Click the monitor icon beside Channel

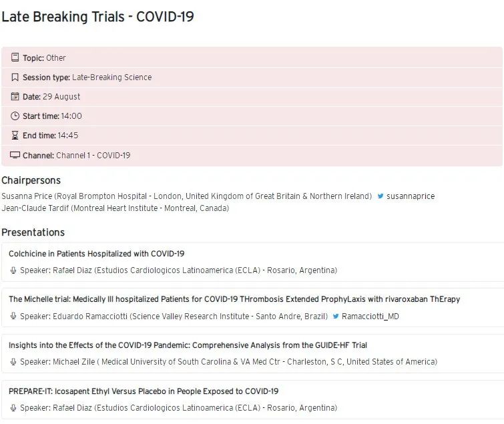pyautogui.click(x=15, y=156)
